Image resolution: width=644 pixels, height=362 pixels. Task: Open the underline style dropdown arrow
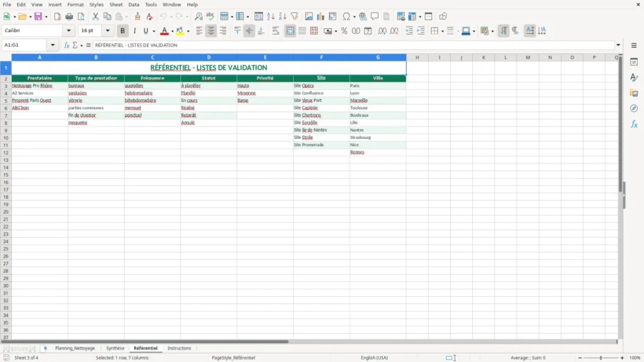click(153, 31)
